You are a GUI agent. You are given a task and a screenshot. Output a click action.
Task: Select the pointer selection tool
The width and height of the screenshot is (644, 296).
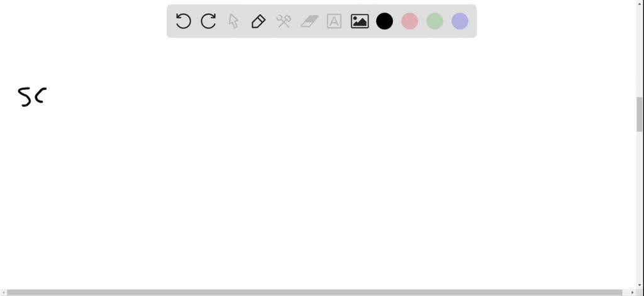click(x=233, y=21)
